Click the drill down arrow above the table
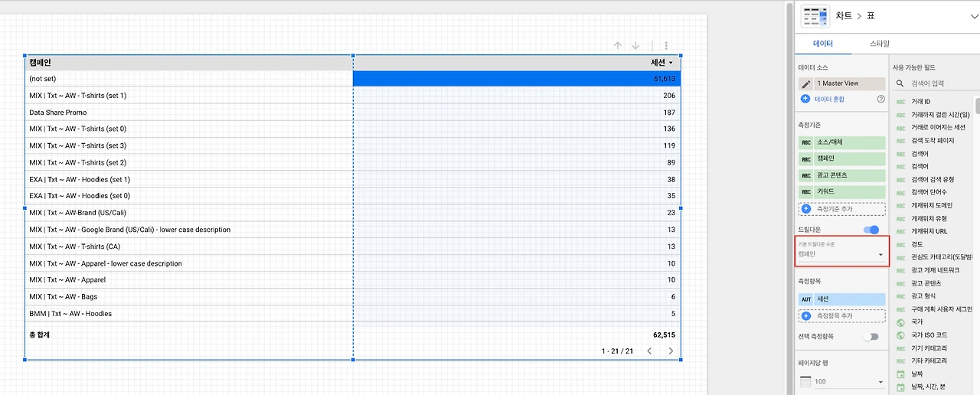980x395 pixels. point(635,46)
